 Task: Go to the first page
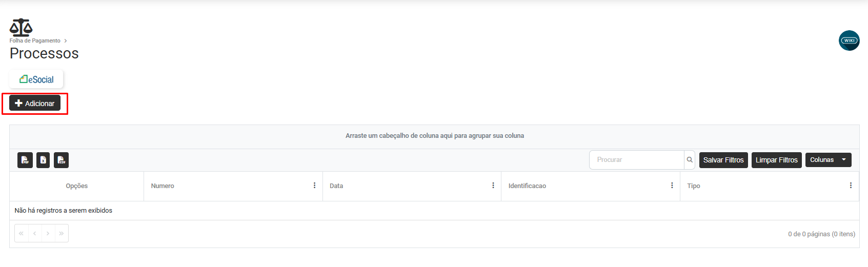[21, 233]
